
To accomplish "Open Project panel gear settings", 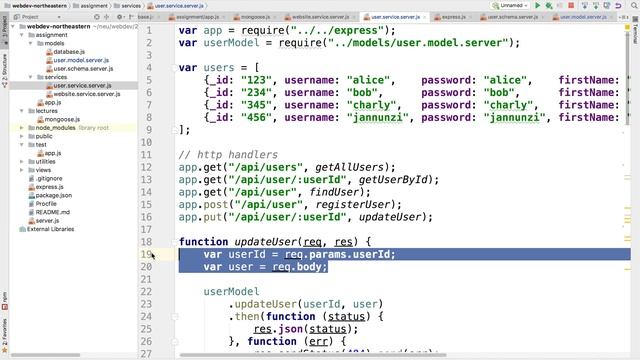I will (x=120, y=17).
